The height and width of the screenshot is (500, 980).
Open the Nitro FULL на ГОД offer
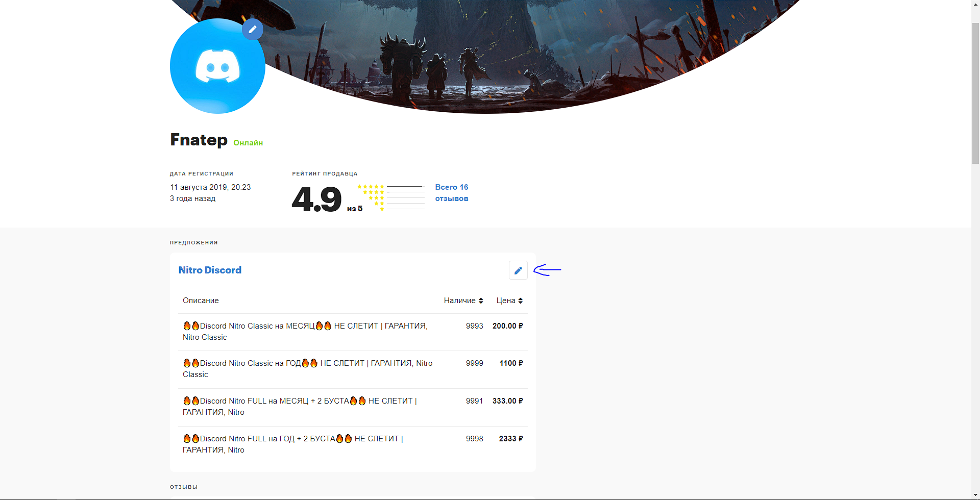click(353, 444)
